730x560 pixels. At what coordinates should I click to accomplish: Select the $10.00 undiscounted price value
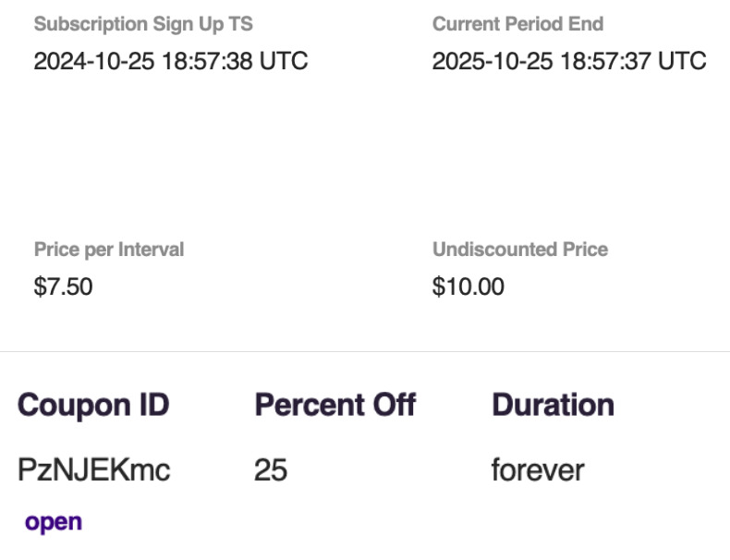point(468,287)
